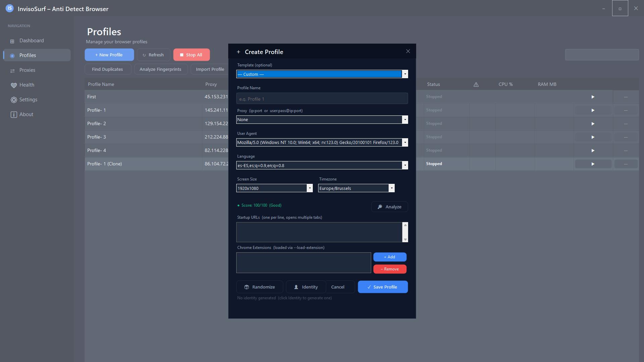Click the Score: 100/100 (Good) text
Image resolution: width=644 pixels, height=362 pixels.
coord(261,205)
